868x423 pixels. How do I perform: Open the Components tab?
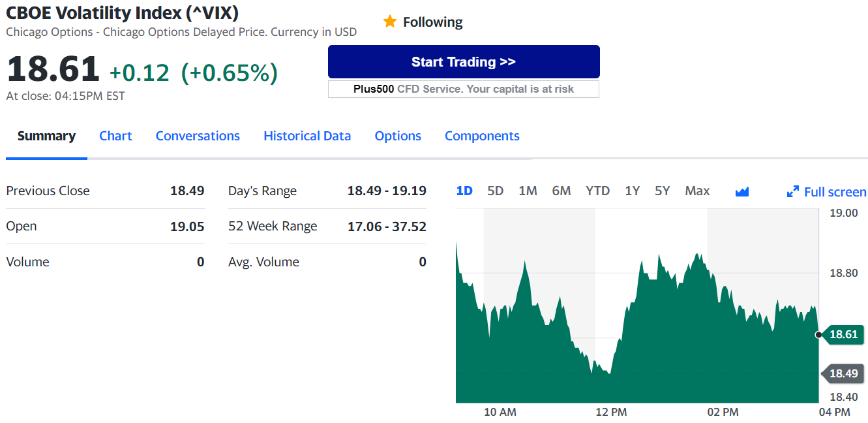pyautogui.click(x=482, y=136)
